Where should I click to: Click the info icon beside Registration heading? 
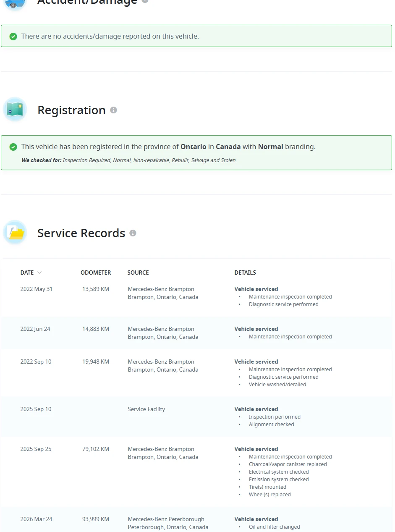point(113,110)
